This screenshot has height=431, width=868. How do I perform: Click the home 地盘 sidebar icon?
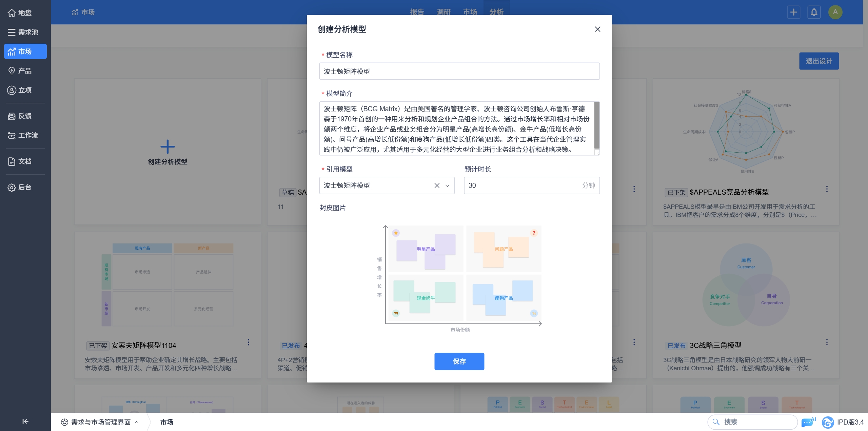[12, 13]
